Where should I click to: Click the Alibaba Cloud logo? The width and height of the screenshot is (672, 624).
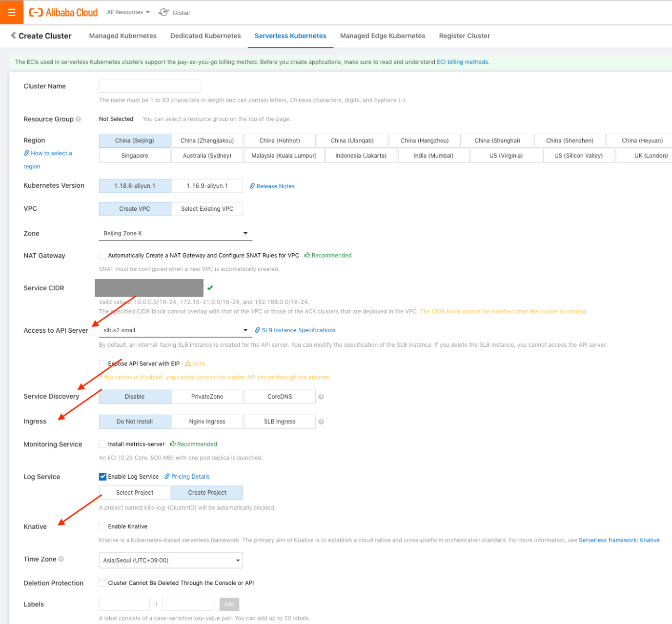tap(63, 13)
